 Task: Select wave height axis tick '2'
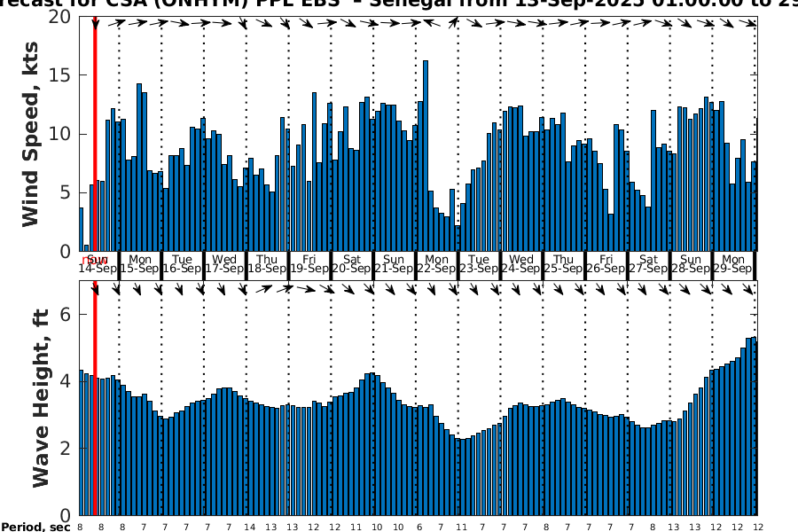pyautogui.click(x=65, y=449)
